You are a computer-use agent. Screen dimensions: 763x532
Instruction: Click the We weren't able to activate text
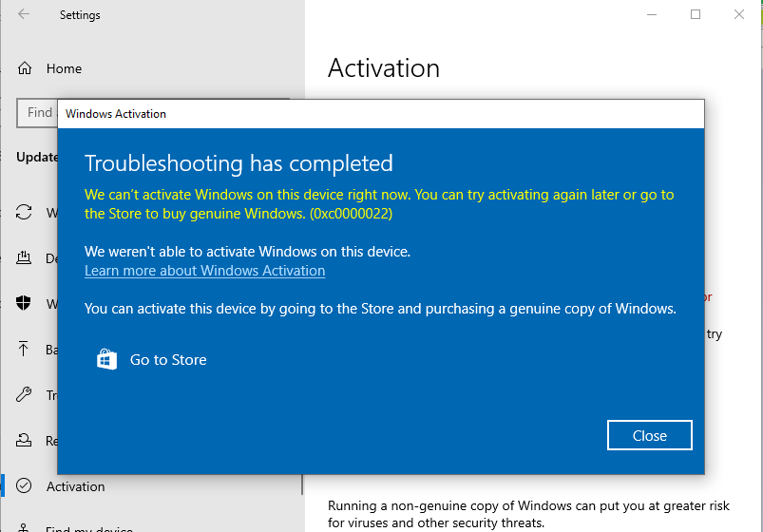pyautogui.click(x=247, y=252)
